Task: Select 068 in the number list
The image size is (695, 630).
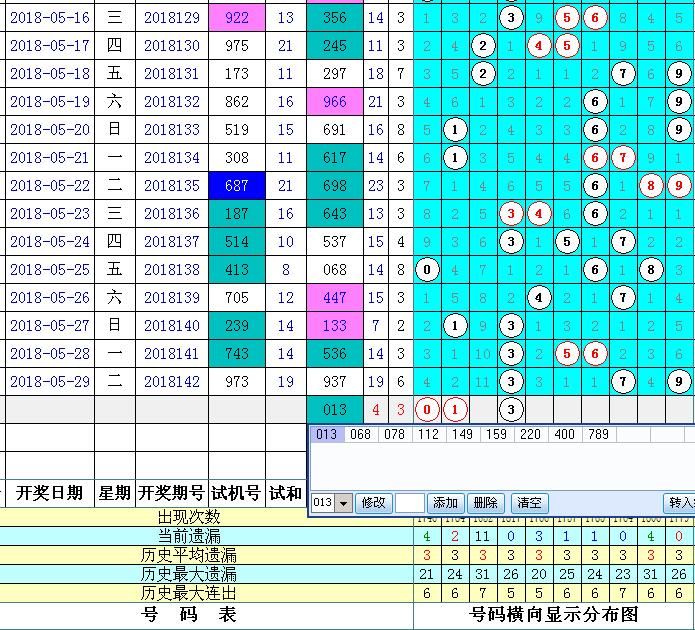Action: (359, 434)
